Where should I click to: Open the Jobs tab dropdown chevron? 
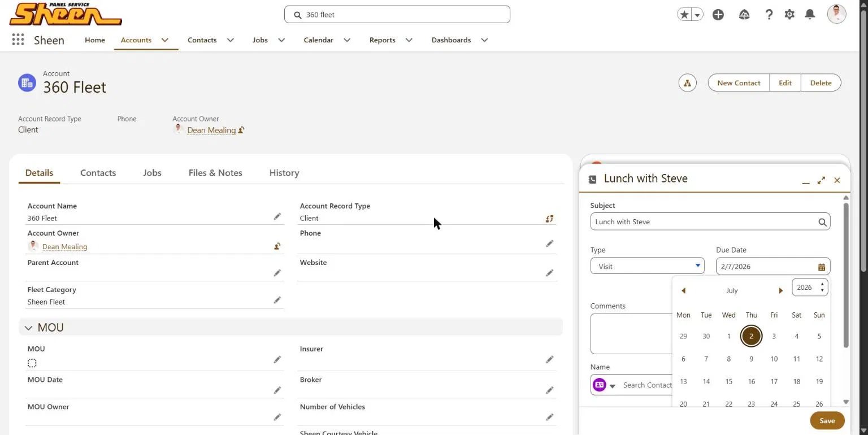281,40
